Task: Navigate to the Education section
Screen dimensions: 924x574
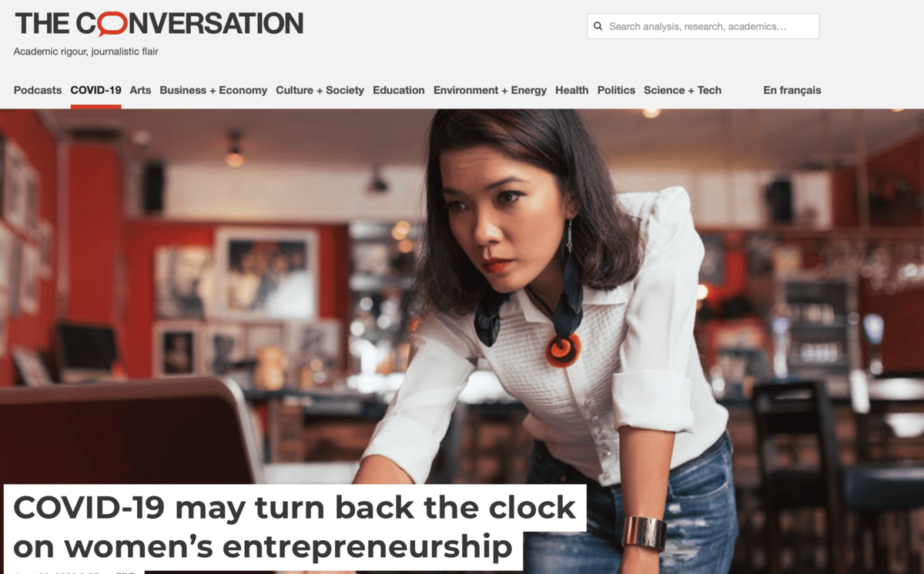Action: click(x=399, y=90)
